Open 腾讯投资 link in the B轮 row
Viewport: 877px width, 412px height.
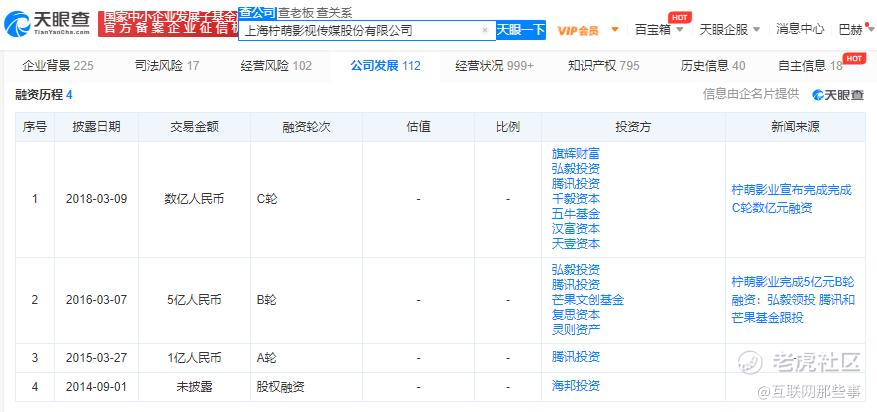(x=576, y=285)
